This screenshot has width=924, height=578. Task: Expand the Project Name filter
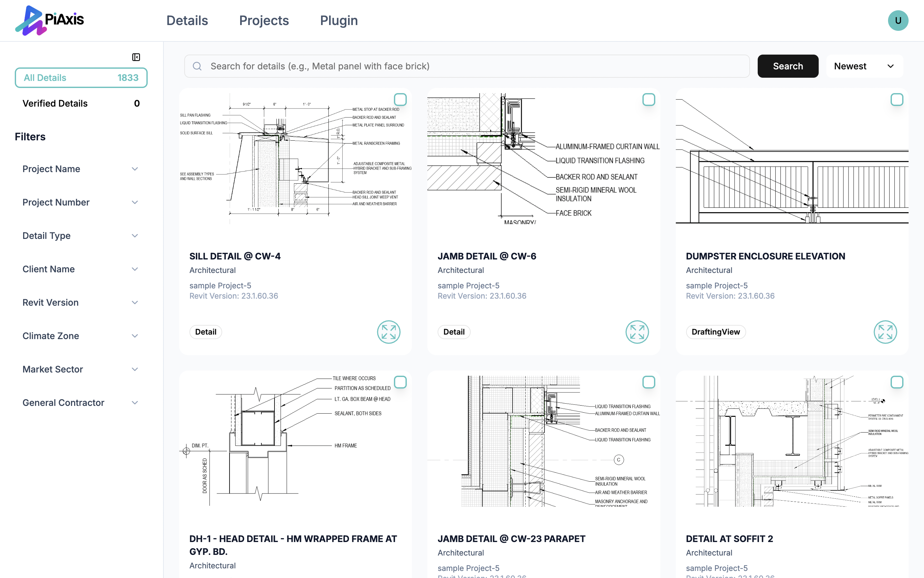pyautogui.click(x=81, y=169)
